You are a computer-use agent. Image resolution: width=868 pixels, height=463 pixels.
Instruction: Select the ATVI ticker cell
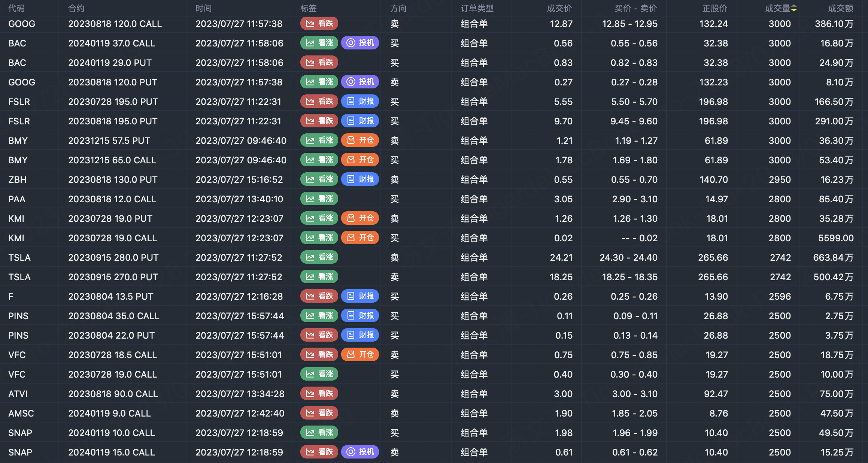coord(18,394)
